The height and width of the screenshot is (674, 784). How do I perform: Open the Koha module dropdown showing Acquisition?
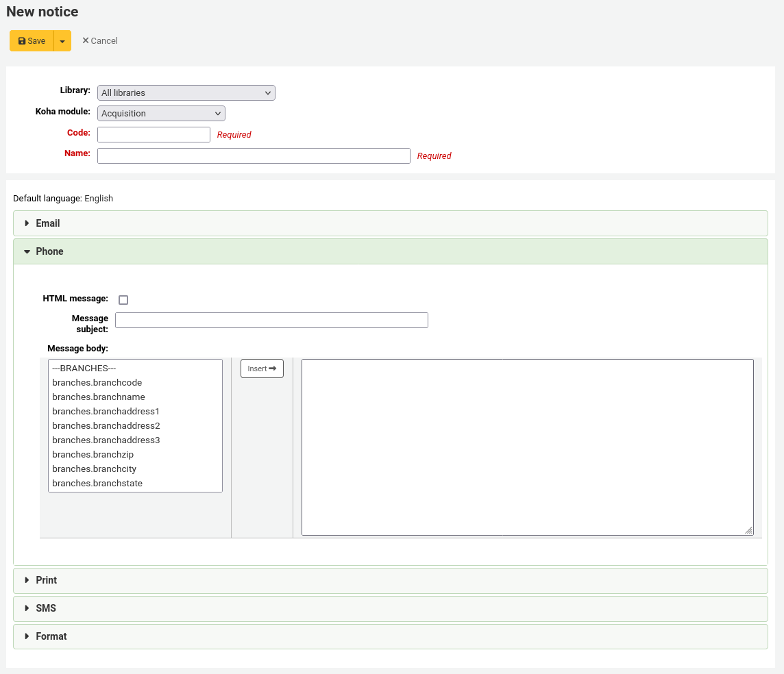(161, 113)
